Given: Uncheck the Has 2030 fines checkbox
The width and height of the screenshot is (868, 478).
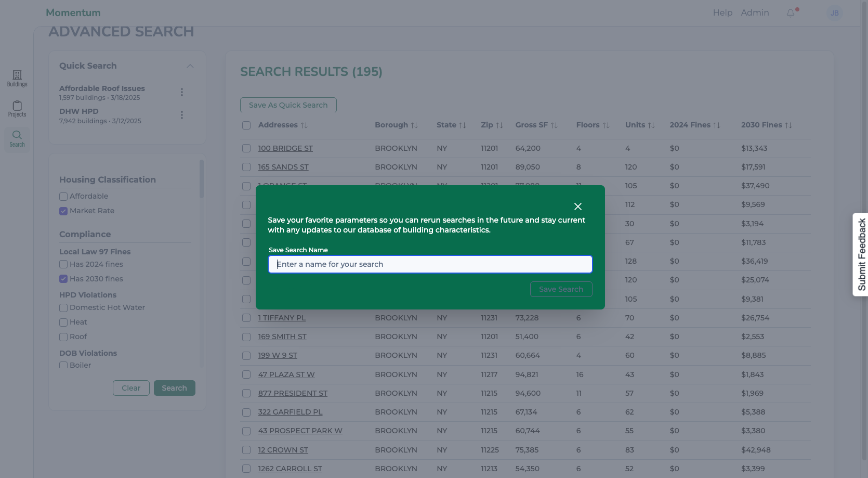Looking at the screenshot, I should click(63, 279).
